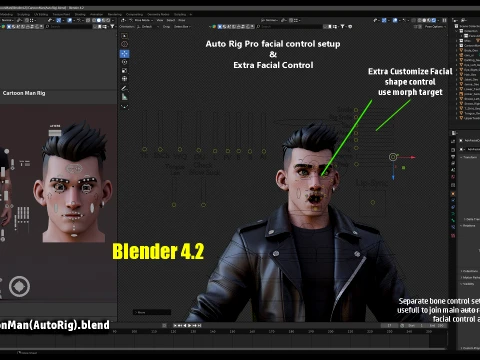Screen dimensions: 480x360
Task: Select the Transform tool
Action: pyautogui.click(x=124, y=79)
